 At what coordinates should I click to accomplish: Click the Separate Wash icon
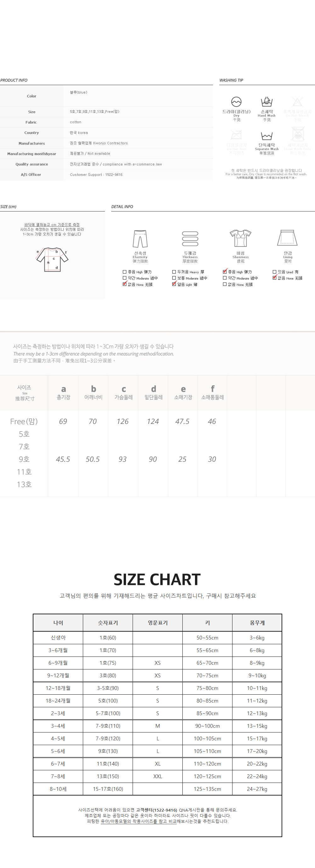pos(266,136)
